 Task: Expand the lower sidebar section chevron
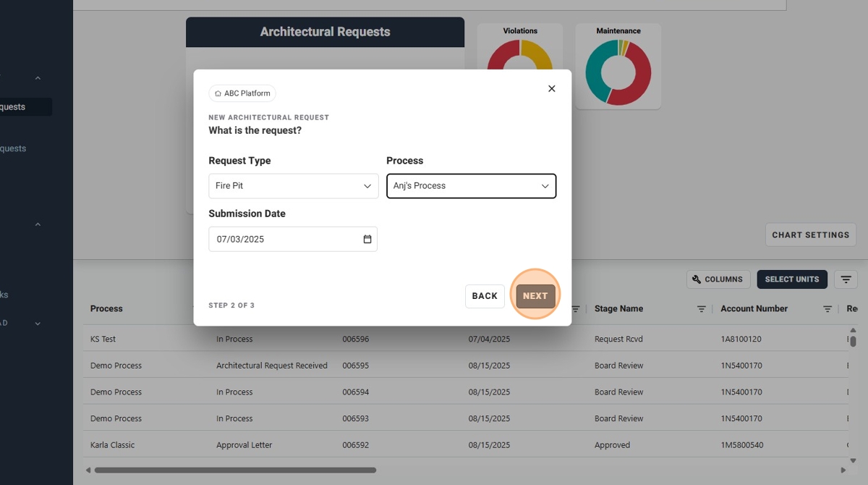coord(38,324)
